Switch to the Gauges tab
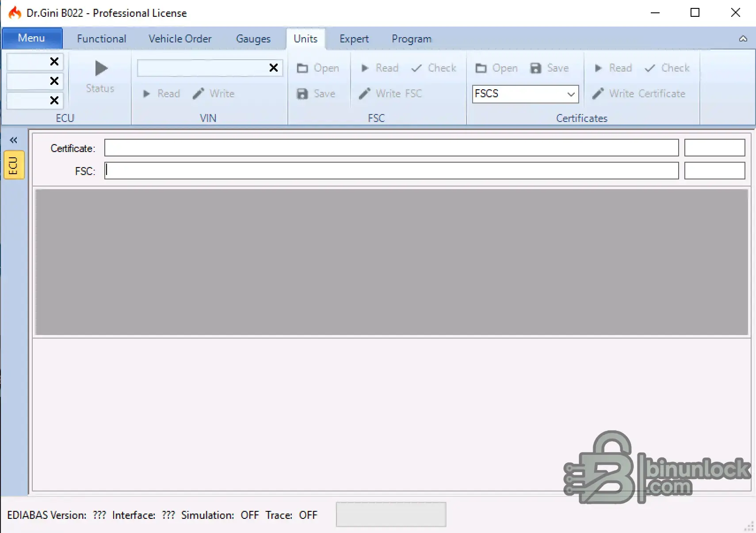The image size is (756, 533). [253, 39]
